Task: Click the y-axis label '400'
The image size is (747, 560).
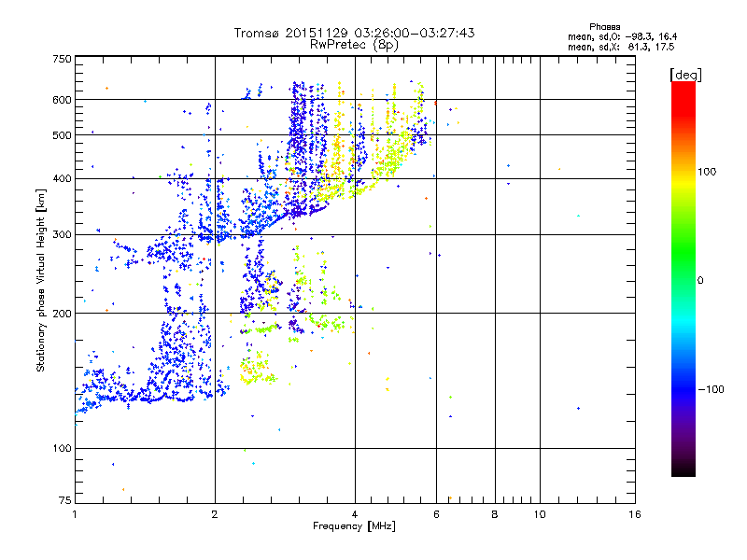Action: click(x=62, y=178)
